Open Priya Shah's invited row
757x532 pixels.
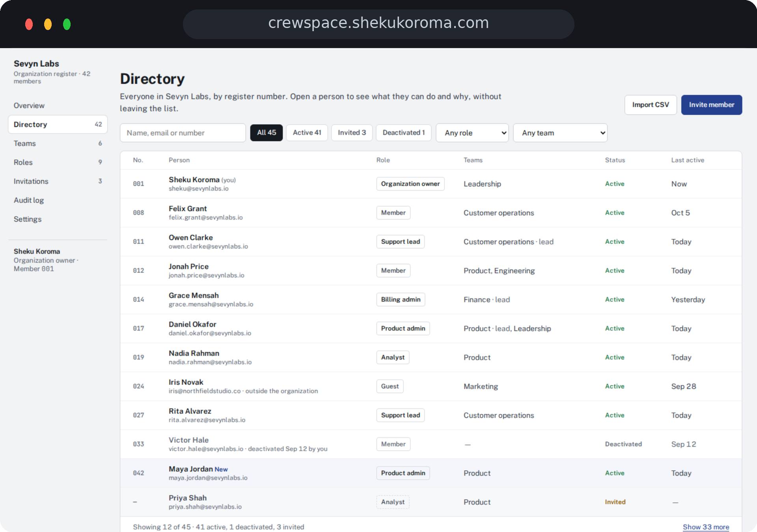point(431,502)
